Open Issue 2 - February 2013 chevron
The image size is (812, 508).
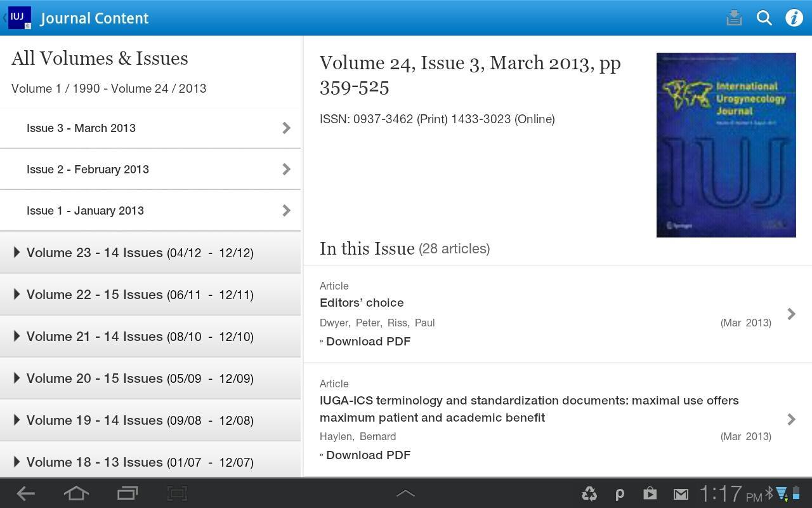286,169
